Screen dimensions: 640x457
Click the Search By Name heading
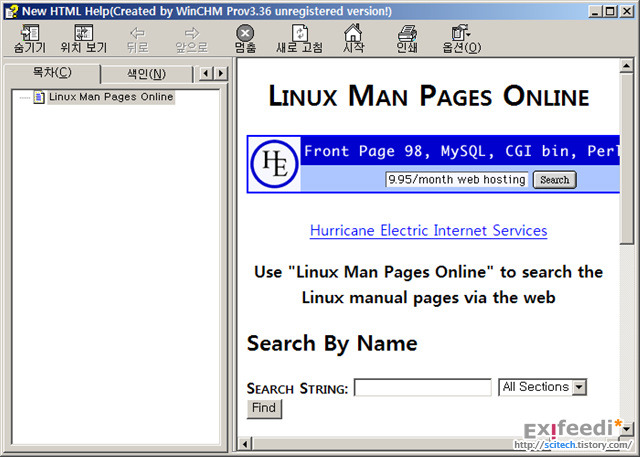[332, 343]
